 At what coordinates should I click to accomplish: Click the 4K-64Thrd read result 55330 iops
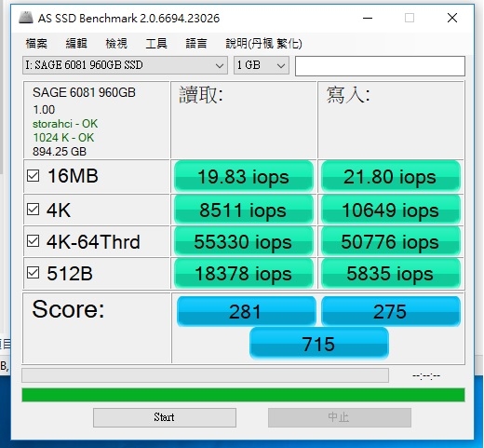coord(244,241)
